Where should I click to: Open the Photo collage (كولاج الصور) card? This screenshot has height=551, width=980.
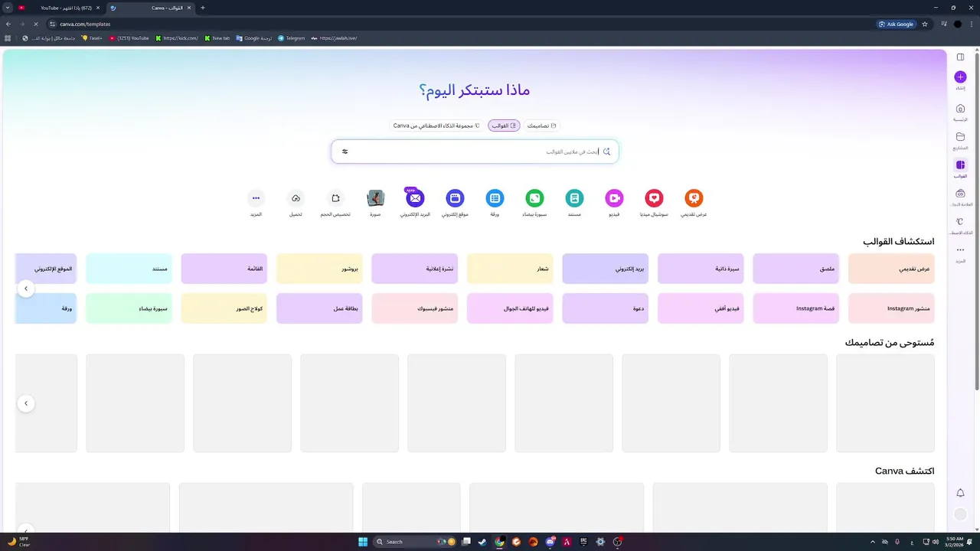224,308
